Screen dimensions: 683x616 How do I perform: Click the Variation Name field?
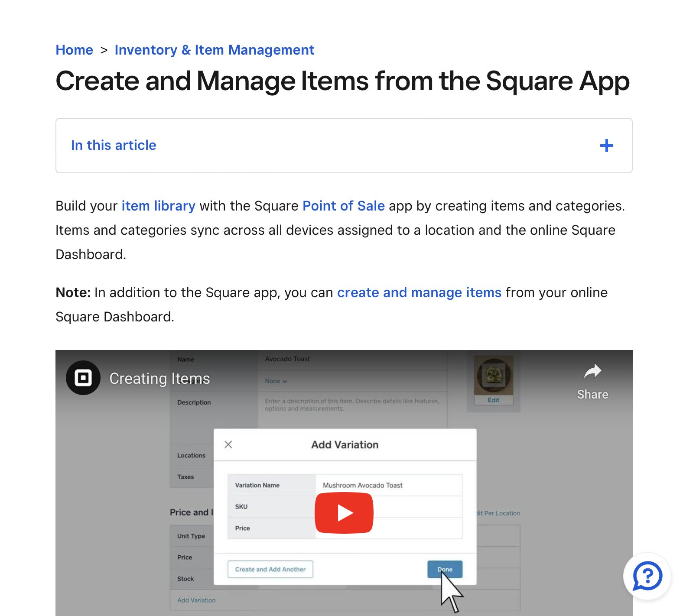pyautogui.click(x=389, y=485)
